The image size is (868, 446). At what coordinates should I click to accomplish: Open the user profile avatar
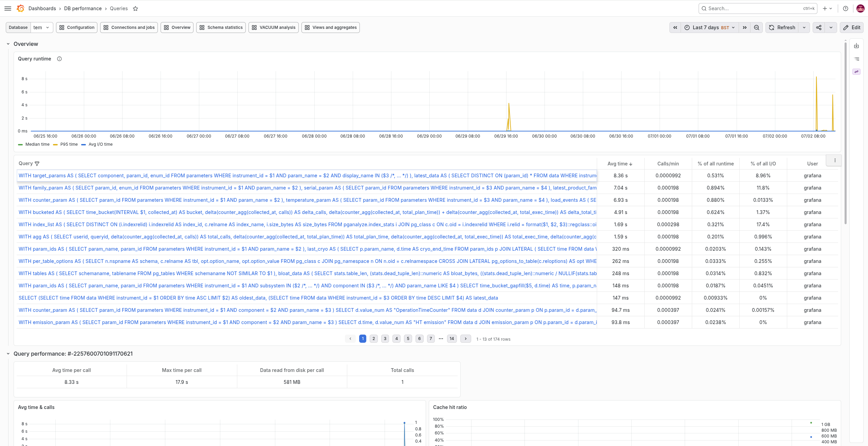point(860,8)
